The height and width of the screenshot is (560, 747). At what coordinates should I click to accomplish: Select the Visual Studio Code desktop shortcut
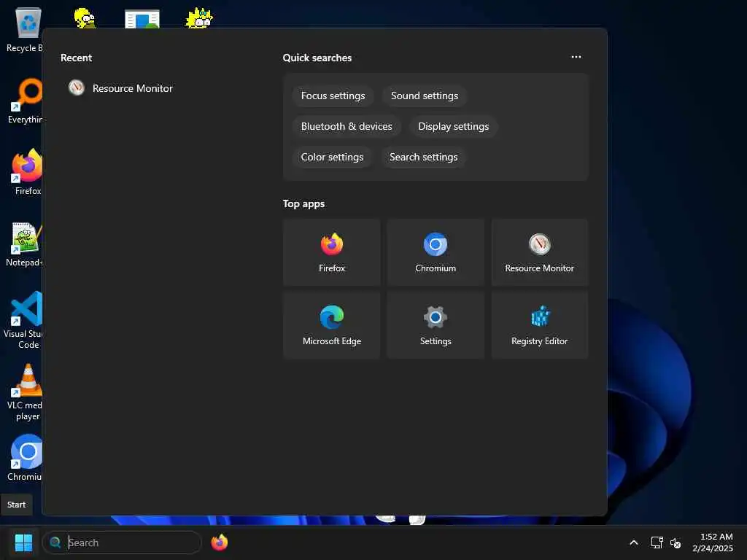coord(23,320)
